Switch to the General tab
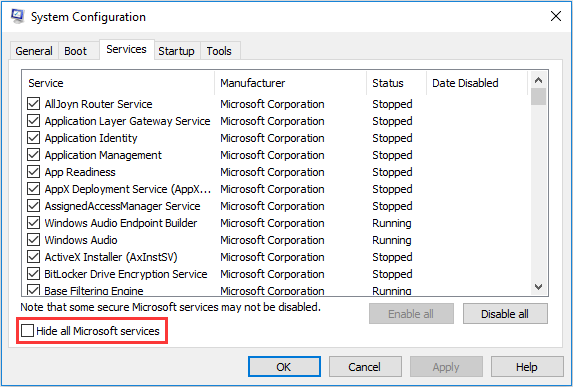The image size is (573, 387). click(x=34, y=51)
